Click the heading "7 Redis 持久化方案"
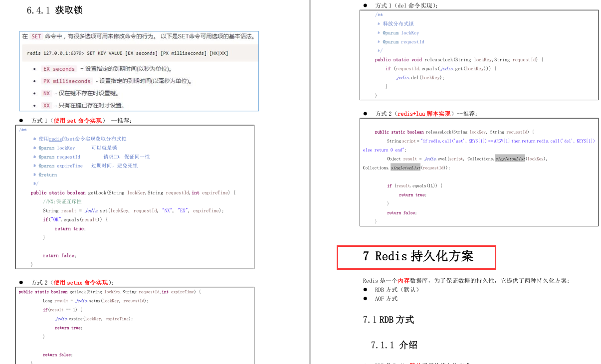 tap(418, 257)
